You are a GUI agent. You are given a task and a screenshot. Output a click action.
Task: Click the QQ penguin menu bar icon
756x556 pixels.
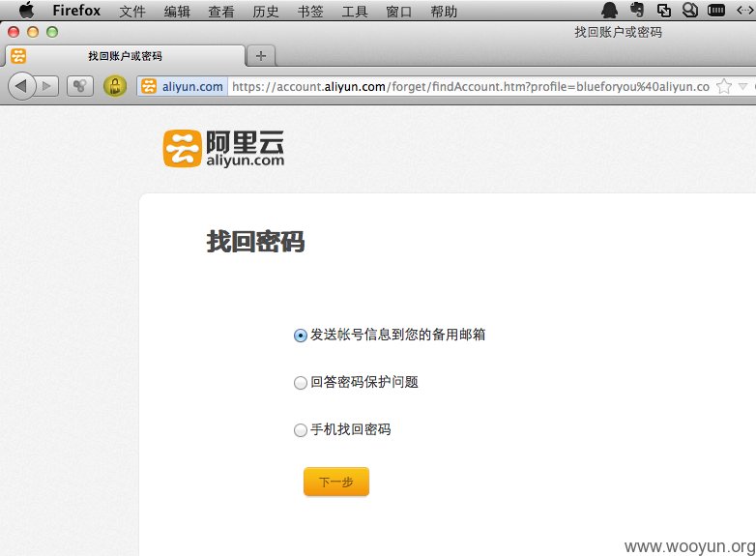pos(609,10)
